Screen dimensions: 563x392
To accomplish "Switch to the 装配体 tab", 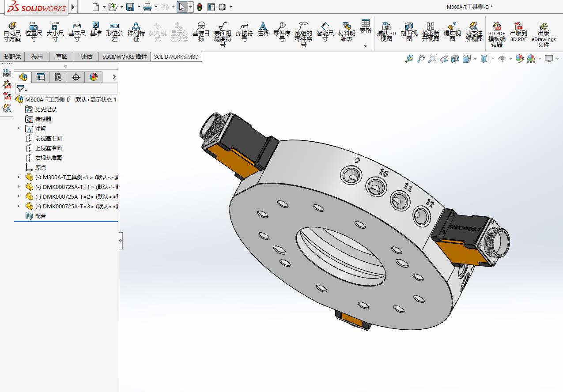I will click(x=12, y=57).
